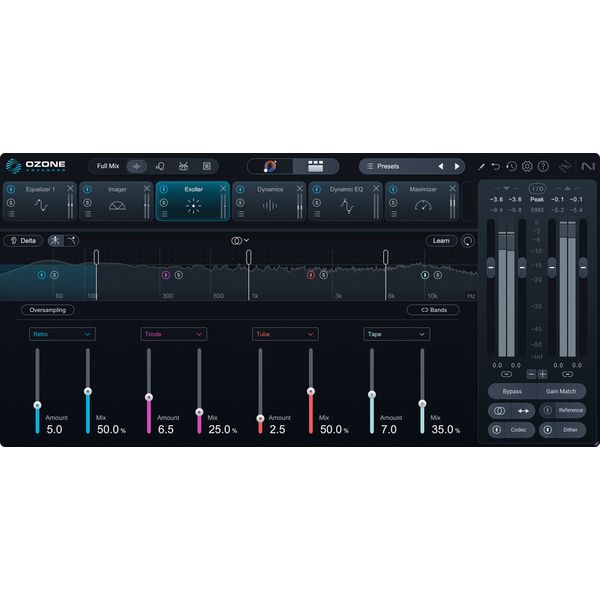Image resolution: width=600 pixels, height=600 pixels.
Task: Go to previous preset arrow
Action: tap(441, 166)
